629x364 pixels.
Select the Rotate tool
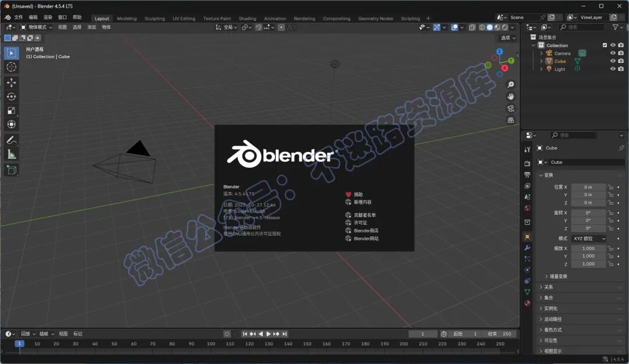11,97
